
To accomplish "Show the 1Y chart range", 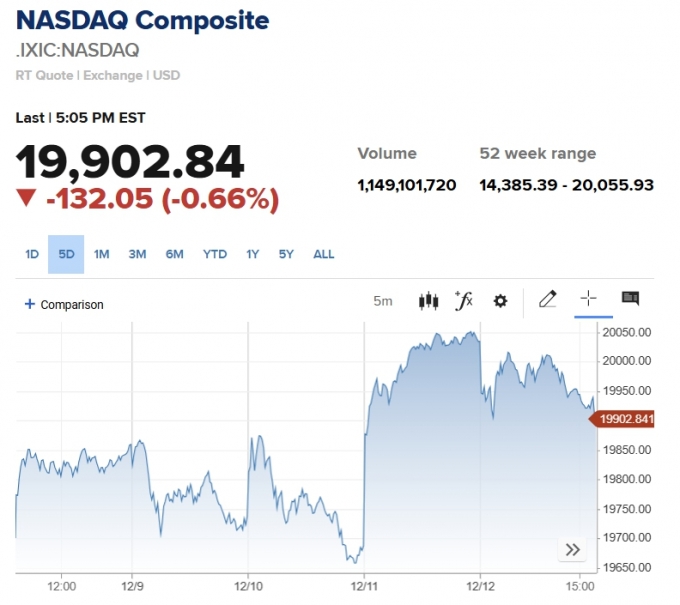I will 253,254.
